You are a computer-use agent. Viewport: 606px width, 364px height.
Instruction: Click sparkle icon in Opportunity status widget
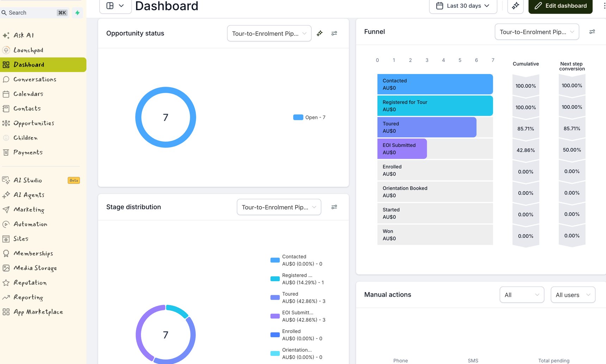pyautogui.click(x=320, y=33)
